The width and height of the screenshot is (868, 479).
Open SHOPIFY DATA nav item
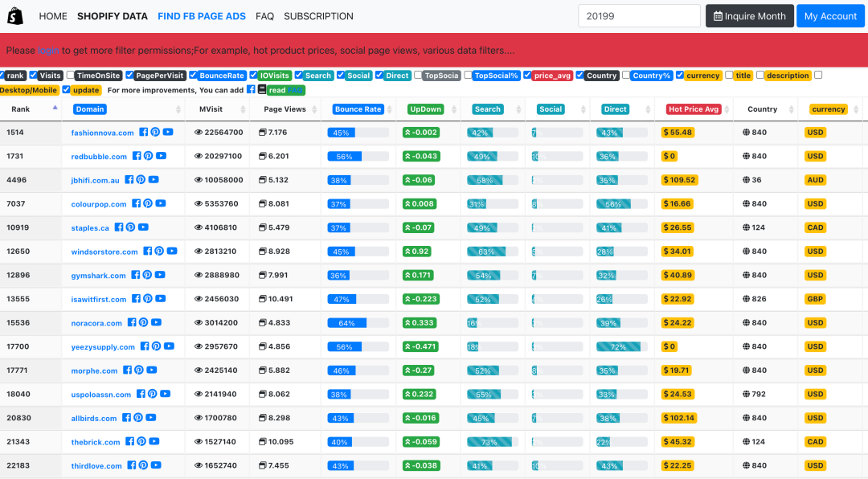[x=113, y=16]
